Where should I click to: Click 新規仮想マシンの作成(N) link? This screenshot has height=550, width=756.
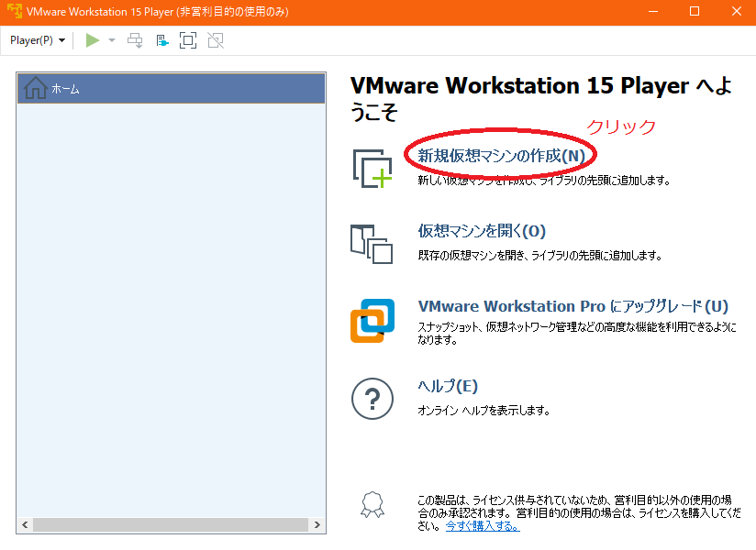click(x=500, y=154)
